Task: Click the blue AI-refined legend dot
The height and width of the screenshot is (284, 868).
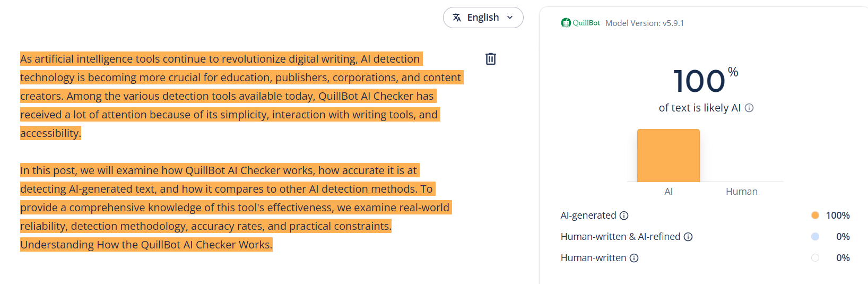Action: coord(815,237)
